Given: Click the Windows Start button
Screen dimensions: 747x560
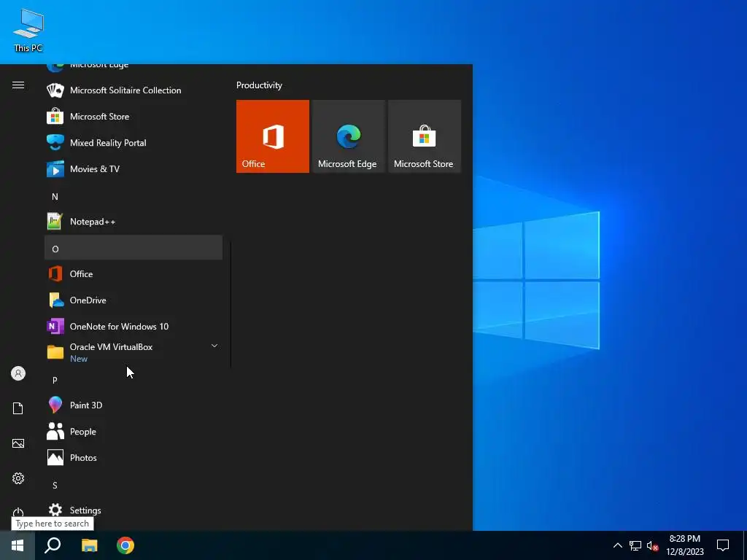Looking at the screenshot, I should click(x=18, y=545).
